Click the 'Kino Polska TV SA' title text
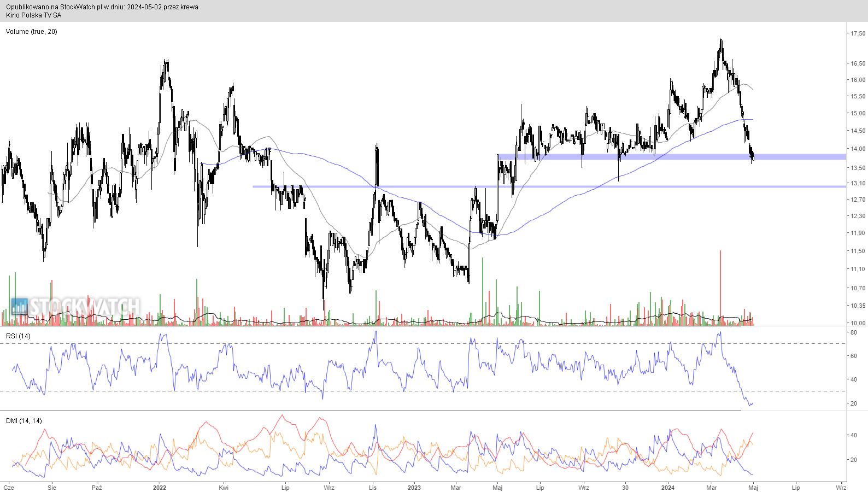868x492 pixels. [x=34, y=15]
